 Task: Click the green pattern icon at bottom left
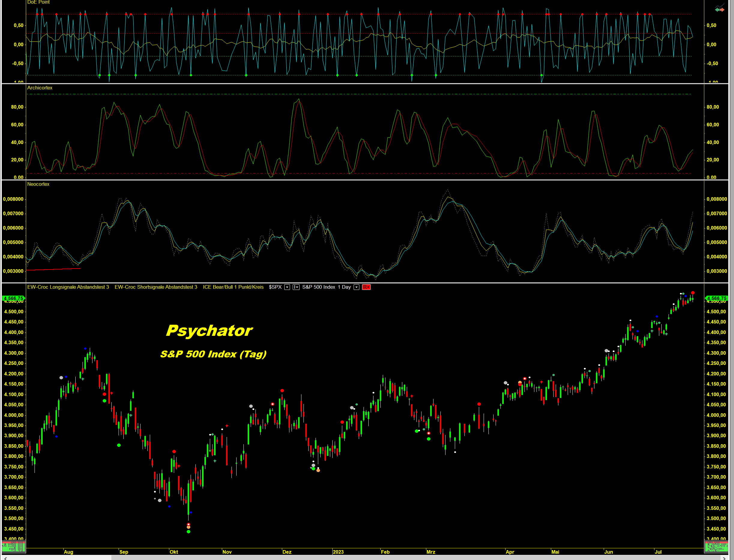13,547
